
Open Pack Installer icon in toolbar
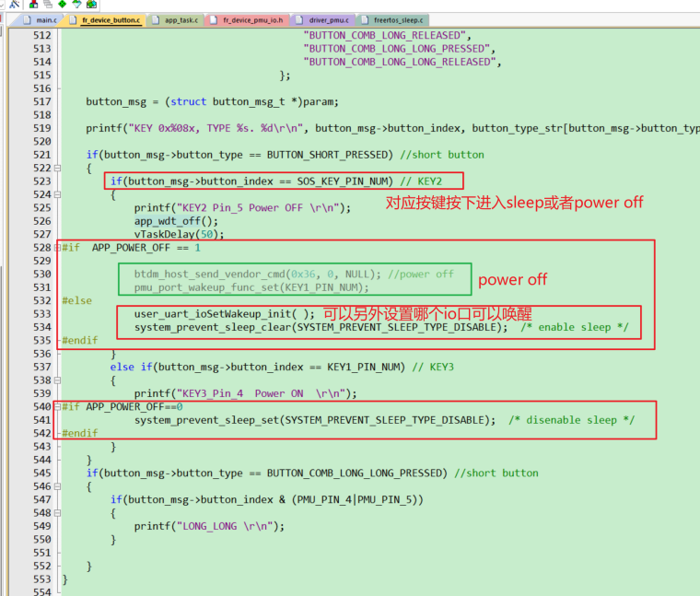point(90,4)
